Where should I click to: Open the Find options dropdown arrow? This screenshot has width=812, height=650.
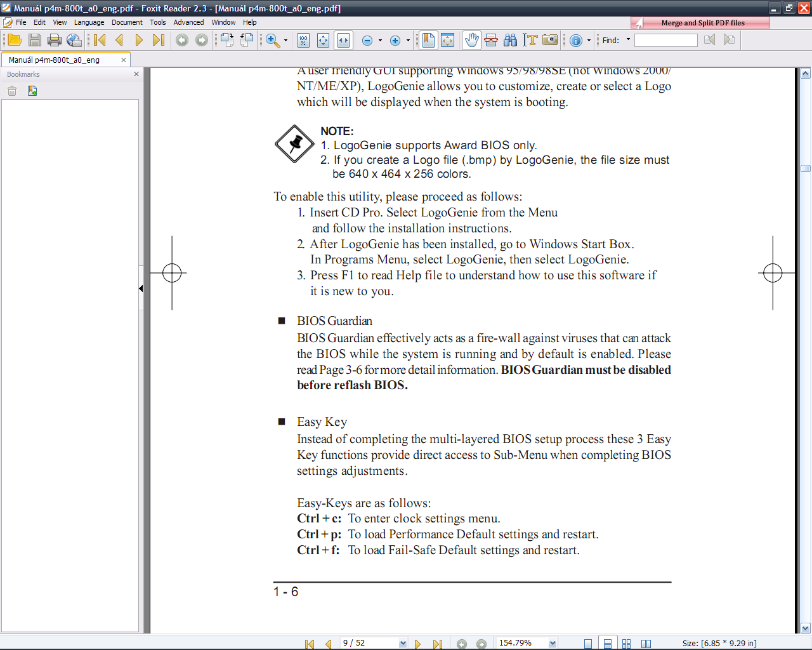pyautogui.click(x=629, y=39)
